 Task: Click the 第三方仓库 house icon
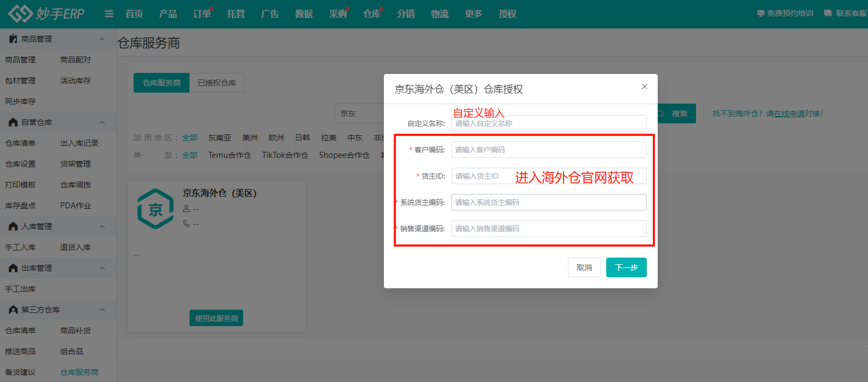[x=13, y=310]
